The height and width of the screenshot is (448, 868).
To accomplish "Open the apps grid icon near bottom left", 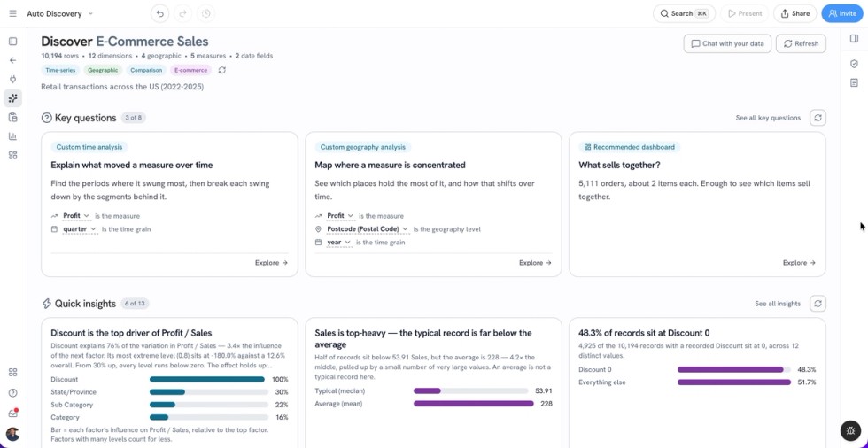I will 12,372.
